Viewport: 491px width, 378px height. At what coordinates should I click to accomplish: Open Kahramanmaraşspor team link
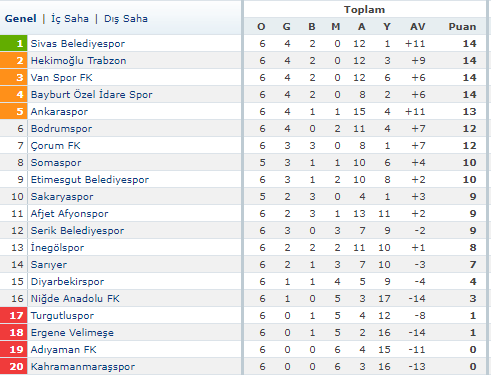pyautogui.click(x=83, y=367)
